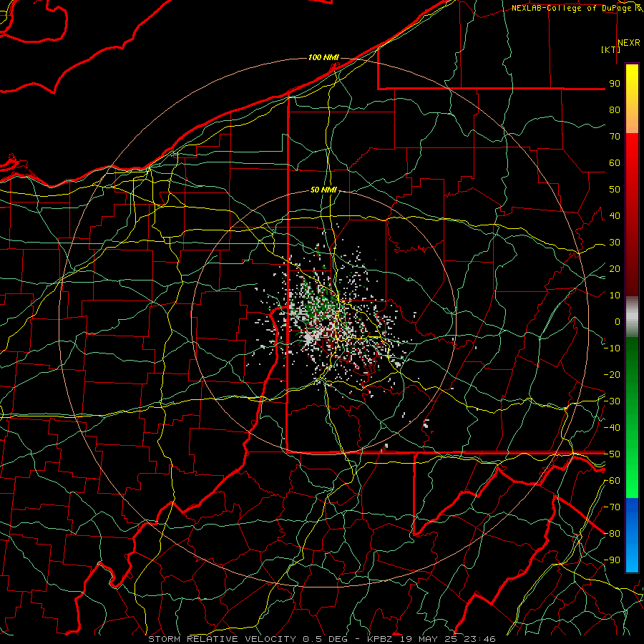
Task: Click the 90 knot scale label
Action: click(615, 84)
